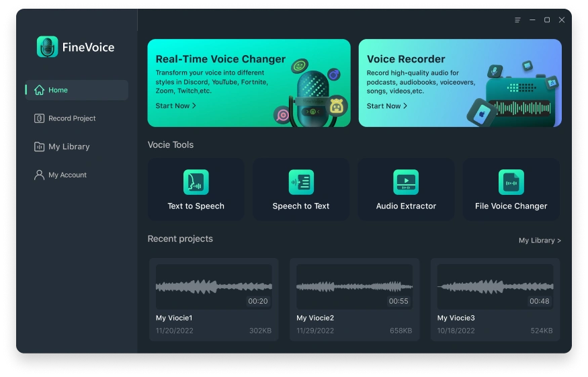Open the My Library menu item
The width and height of the screenshot is (588, 377).
(x=77, y=146)
